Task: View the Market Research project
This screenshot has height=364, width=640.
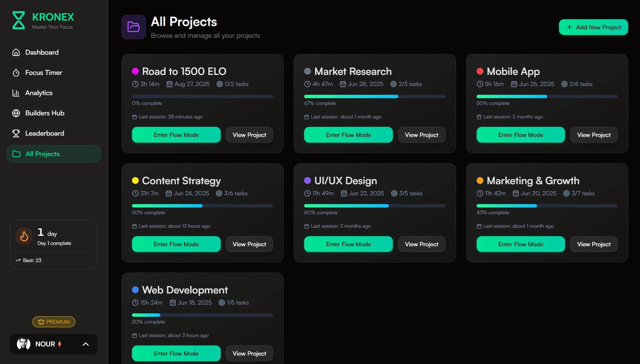Action: (421, 135)
